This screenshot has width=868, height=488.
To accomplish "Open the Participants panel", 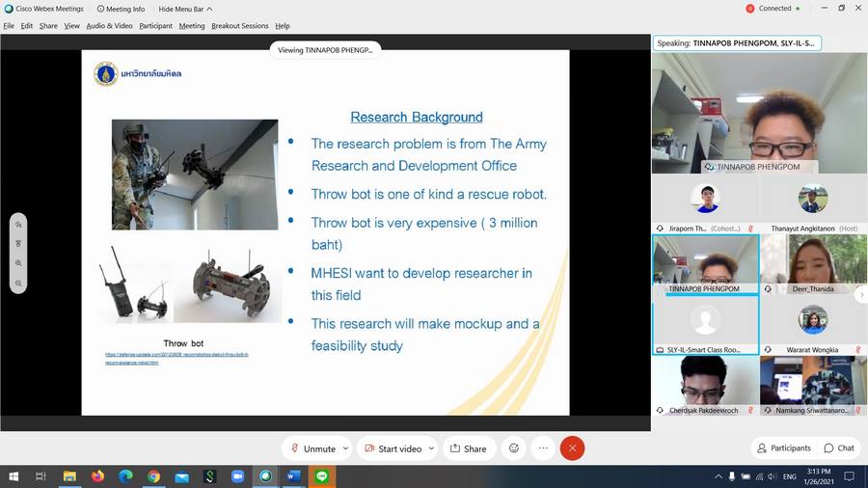I will click(783, 447).
